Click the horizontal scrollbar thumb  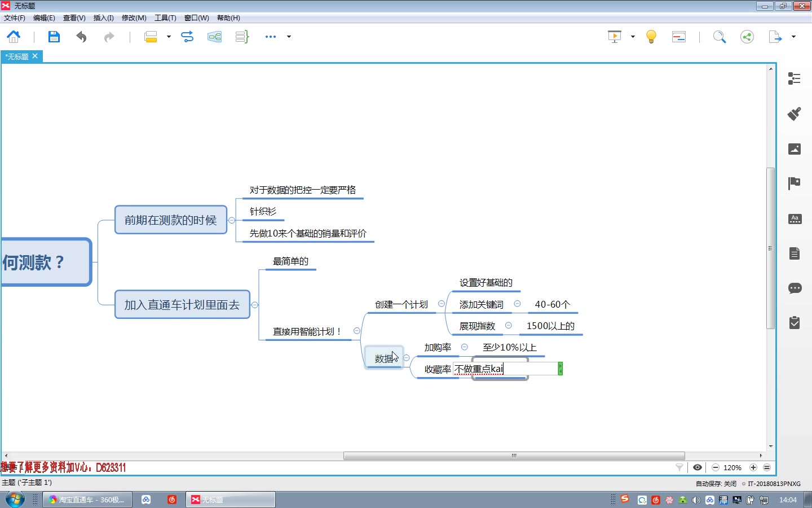[x=514, y=456]
